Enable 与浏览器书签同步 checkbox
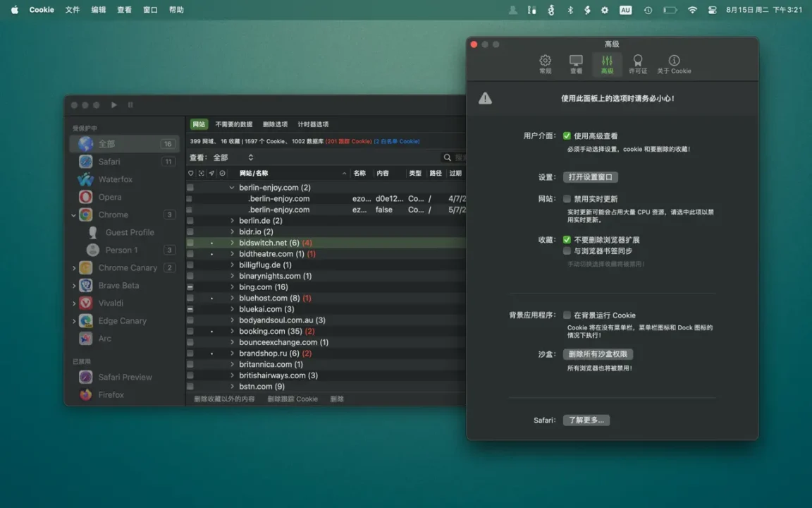This screenshot has width=812, height=508. (567, 251)
